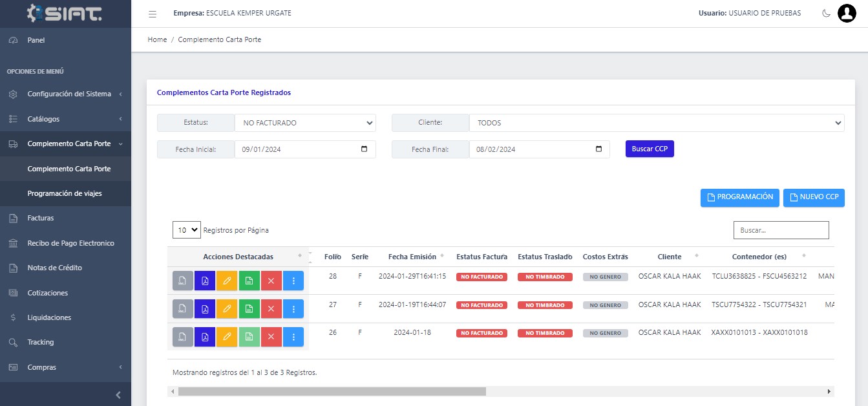Click the NUEVO CCP button
This screenshot has height=406, width=868.
coord(814,198)
